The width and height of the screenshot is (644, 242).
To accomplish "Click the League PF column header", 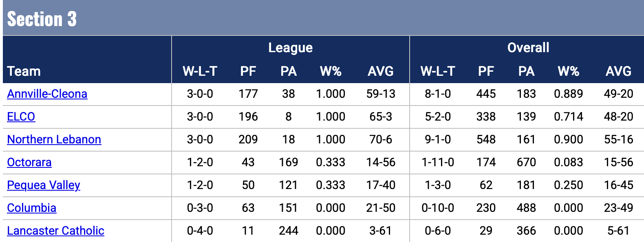I will pos(248,71).
